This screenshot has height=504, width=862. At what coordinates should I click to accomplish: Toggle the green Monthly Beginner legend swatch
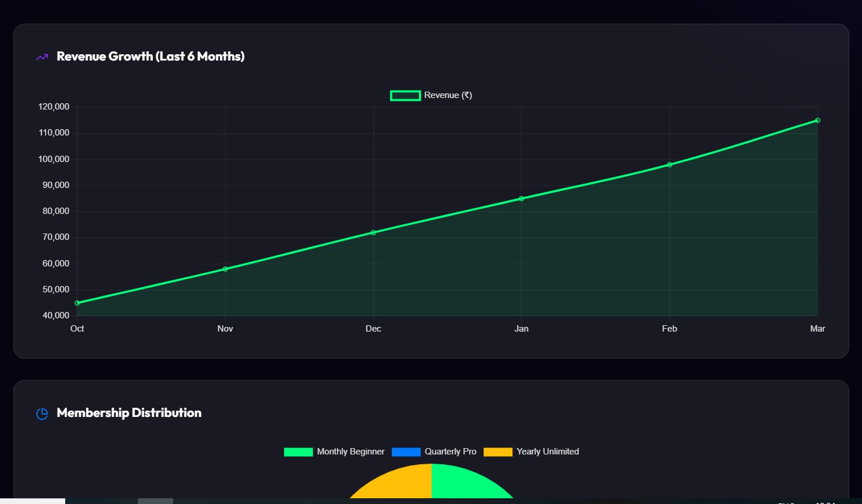pos(298,452)
